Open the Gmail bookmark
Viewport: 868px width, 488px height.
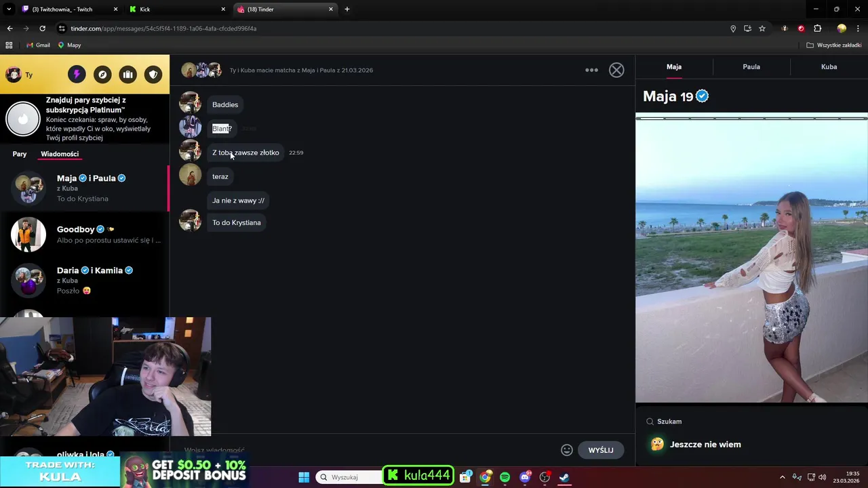pyautogui.click(x=38, y=45)
